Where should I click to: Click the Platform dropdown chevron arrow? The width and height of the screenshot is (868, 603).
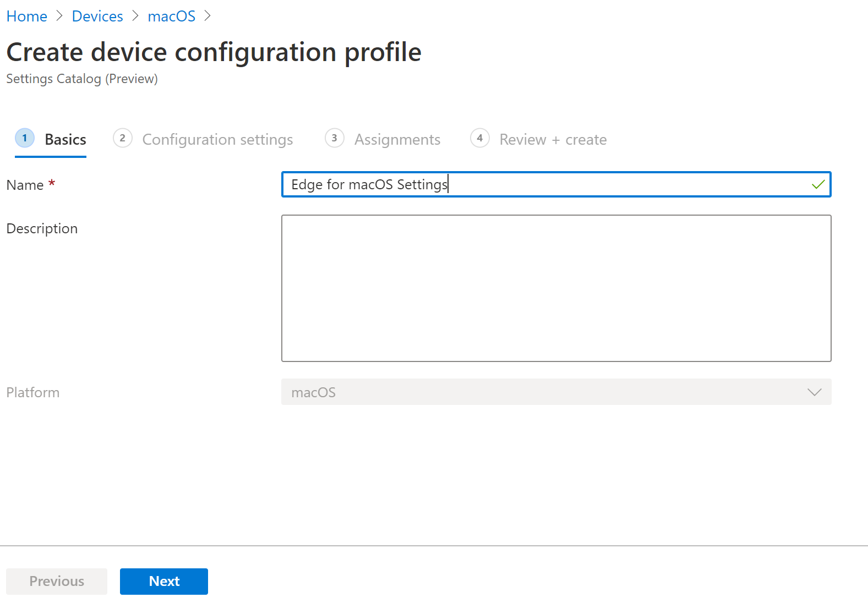click(x=815, y=392)
